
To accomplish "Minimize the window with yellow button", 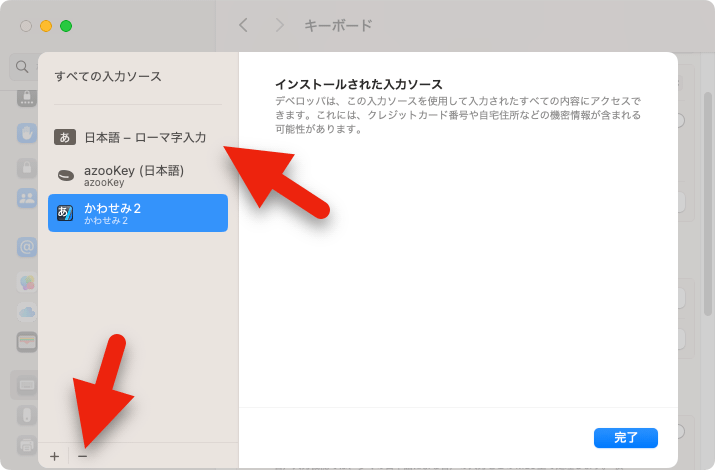I will point(46,26).
